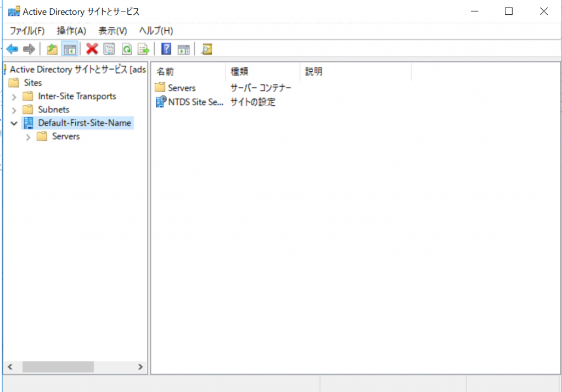Sort by the 説明 column header
Screen dimensions: 562x392
(356, 72)
